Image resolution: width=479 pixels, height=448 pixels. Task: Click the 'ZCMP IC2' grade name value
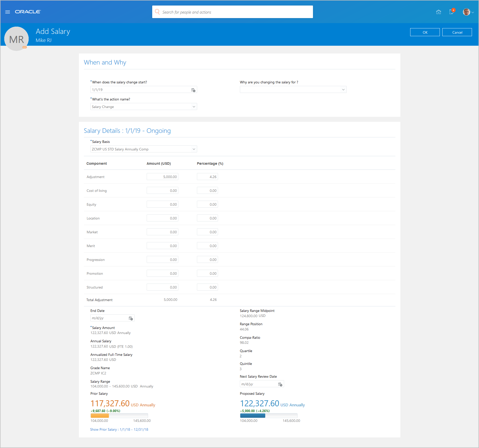(x=98, y=373)
